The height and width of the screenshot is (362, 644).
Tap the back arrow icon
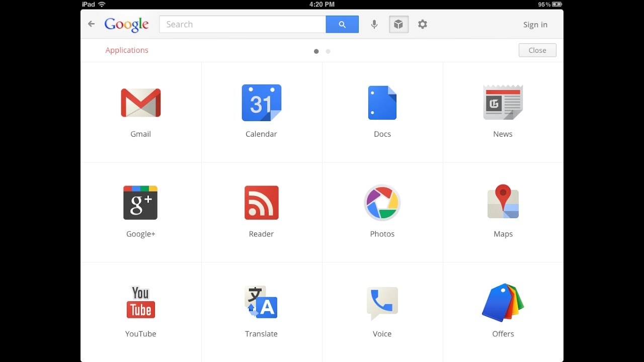coord(91,24)
